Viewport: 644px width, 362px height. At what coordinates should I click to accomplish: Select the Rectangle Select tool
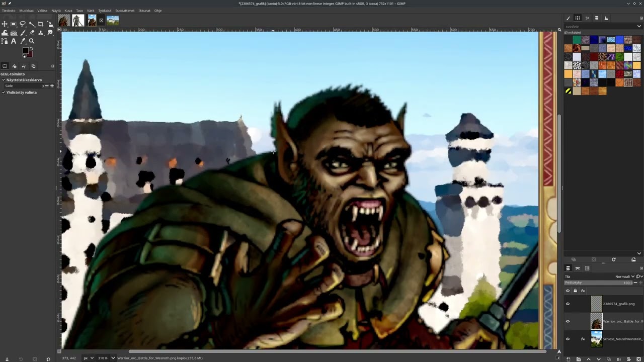pyautogui.click(x=14, y=24)
